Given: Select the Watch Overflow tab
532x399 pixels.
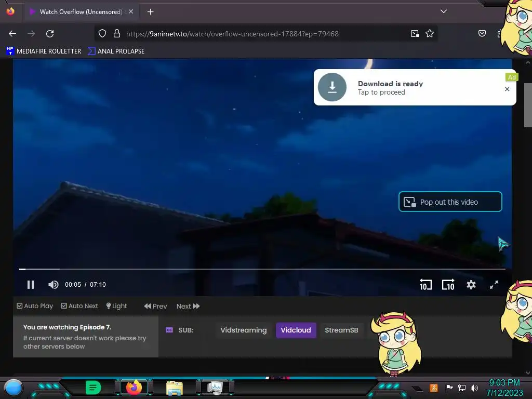Looking at the screenshot, I should [81, 12].
